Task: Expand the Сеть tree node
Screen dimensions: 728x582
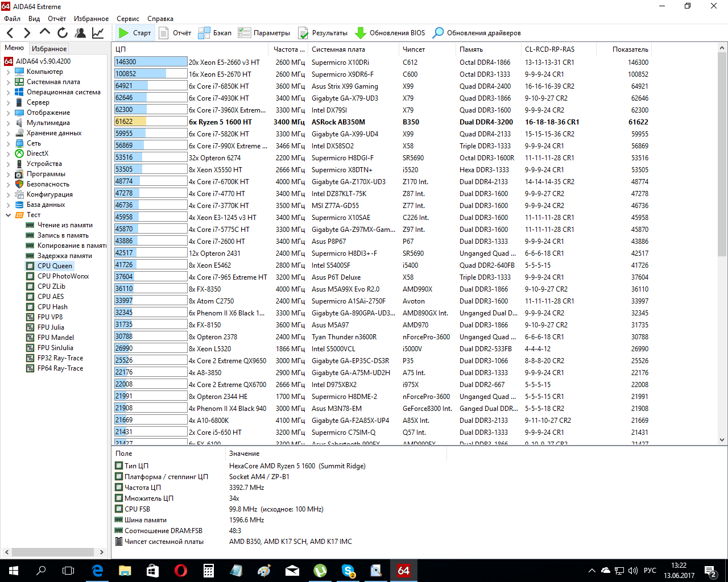Action: [x=8, y=143]
